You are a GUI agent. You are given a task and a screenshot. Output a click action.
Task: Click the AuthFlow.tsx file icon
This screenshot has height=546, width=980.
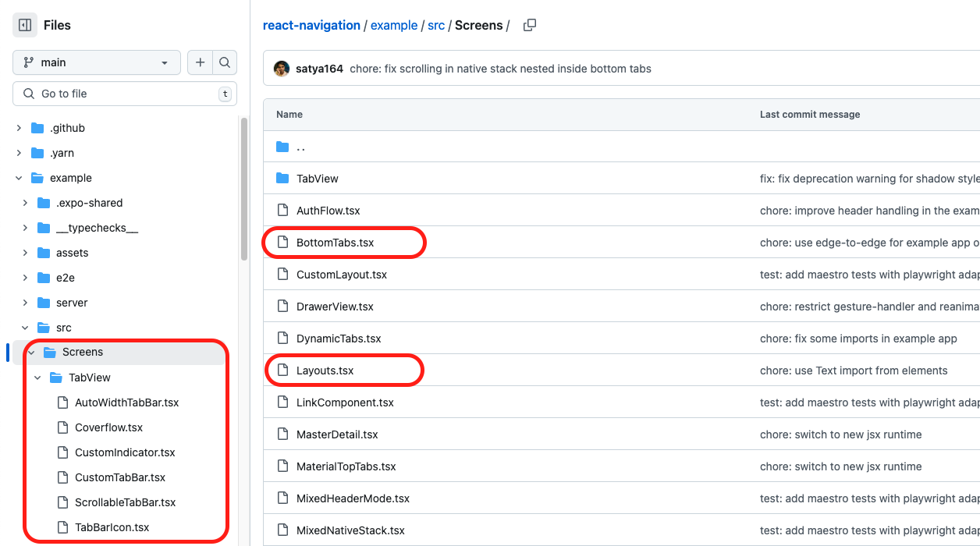(282, 211)
